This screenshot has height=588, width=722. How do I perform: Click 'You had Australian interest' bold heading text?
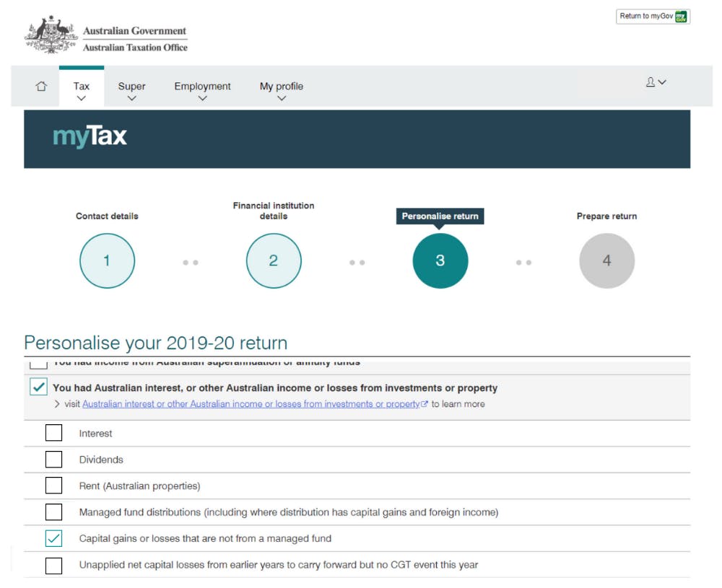(275, 388)
